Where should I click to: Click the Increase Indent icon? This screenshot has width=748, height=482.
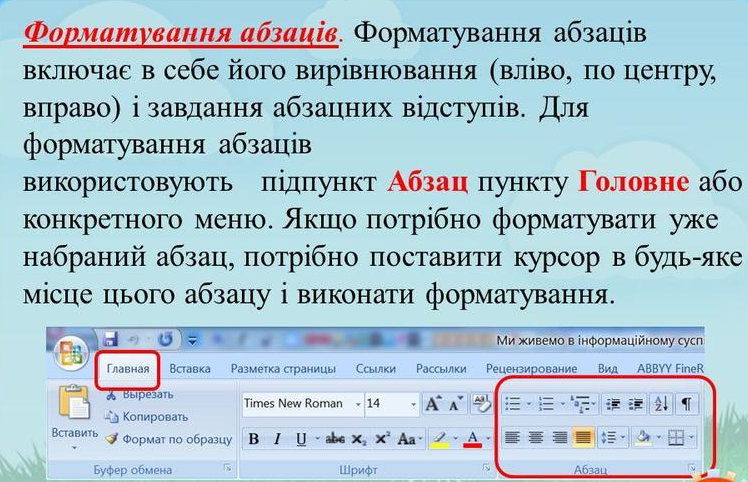[x=635, y=404]
